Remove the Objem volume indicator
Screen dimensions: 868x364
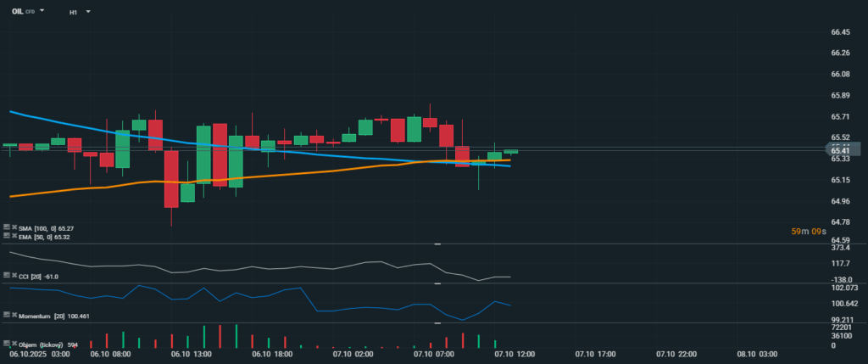(13, 344)
